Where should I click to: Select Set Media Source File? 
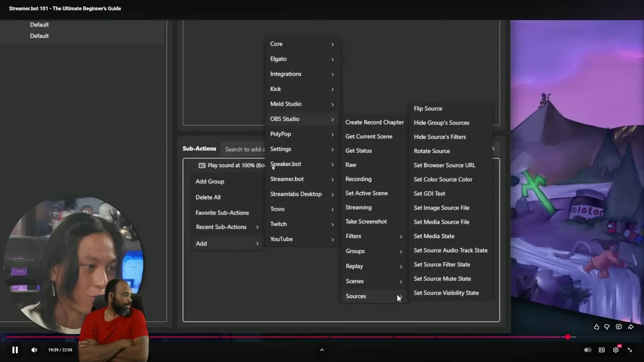tap(441, 222)
